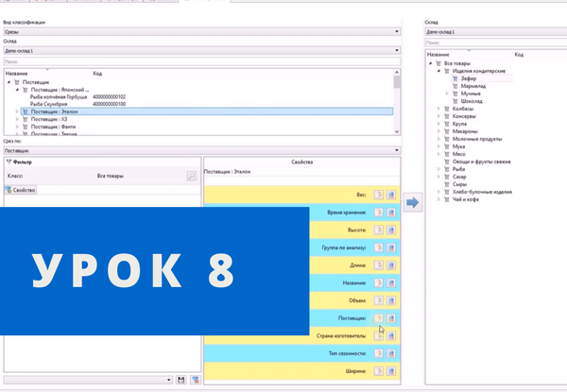Viewport: 567px width, 392px height.
Task: Select the Овощи и фрукты свежие category
Action: pyautogui.click(x=481, y=162)
